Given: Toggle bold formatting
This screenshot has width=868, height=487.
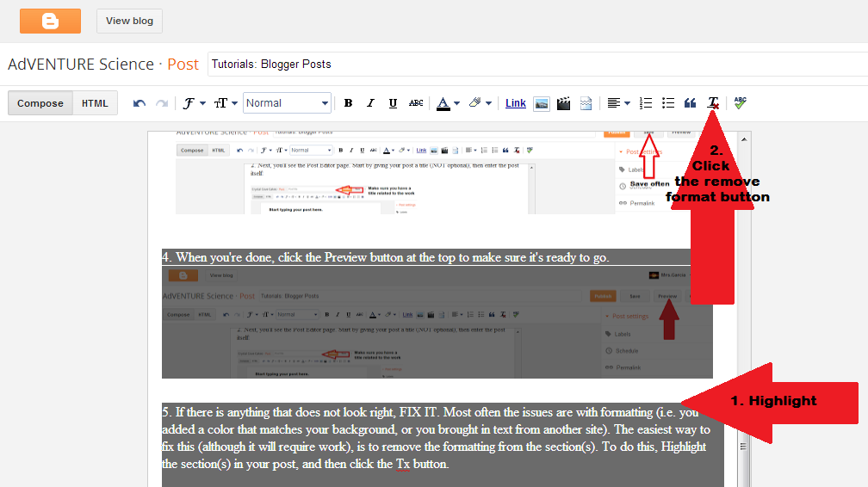Looking at the screenshot, I should point(348,103).
